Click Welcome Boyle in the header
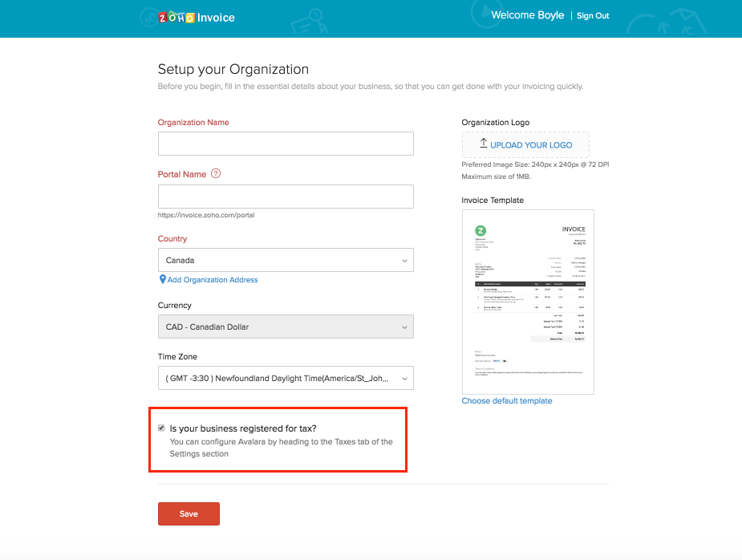742x560 pixels. 527,14
